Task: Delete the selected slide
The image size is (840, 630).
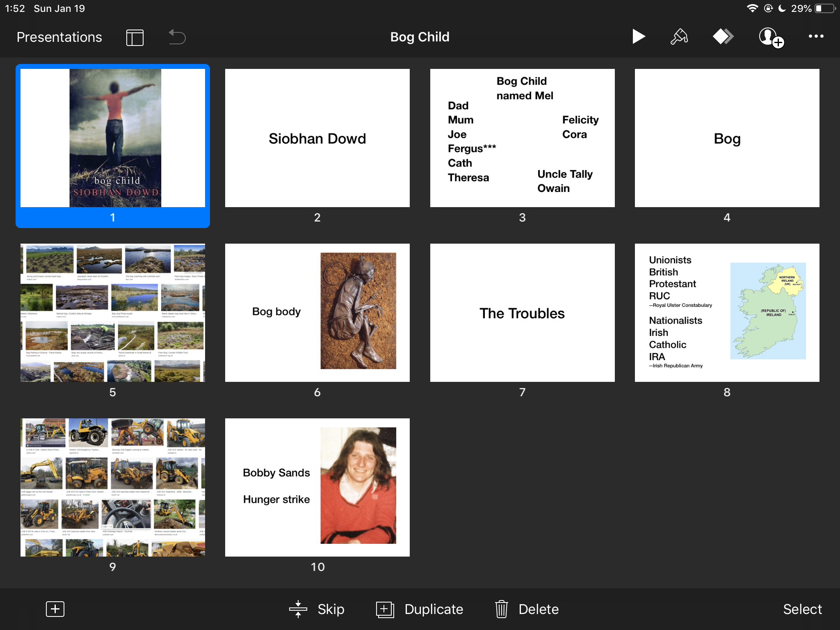Action: (x=527, y=609)
